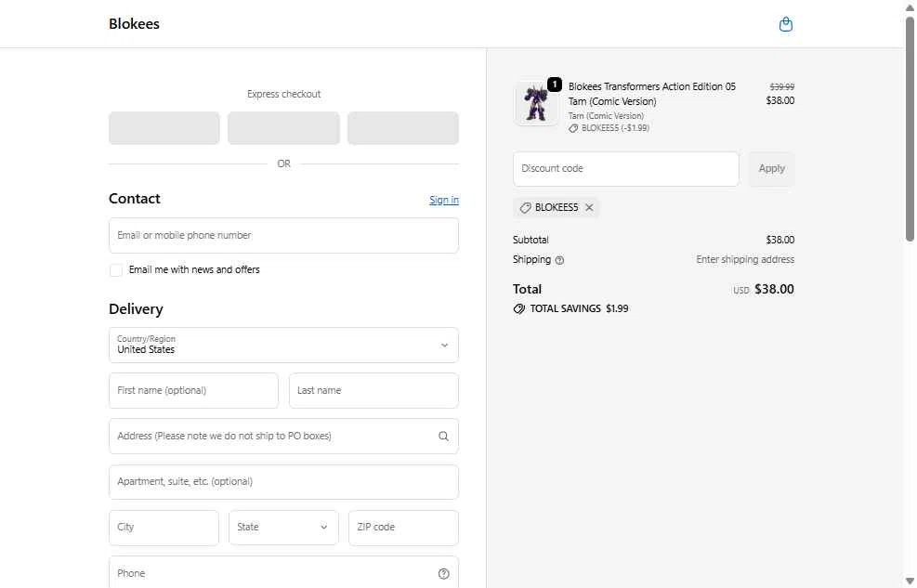Click the middle express checkout button

(283, 128)
